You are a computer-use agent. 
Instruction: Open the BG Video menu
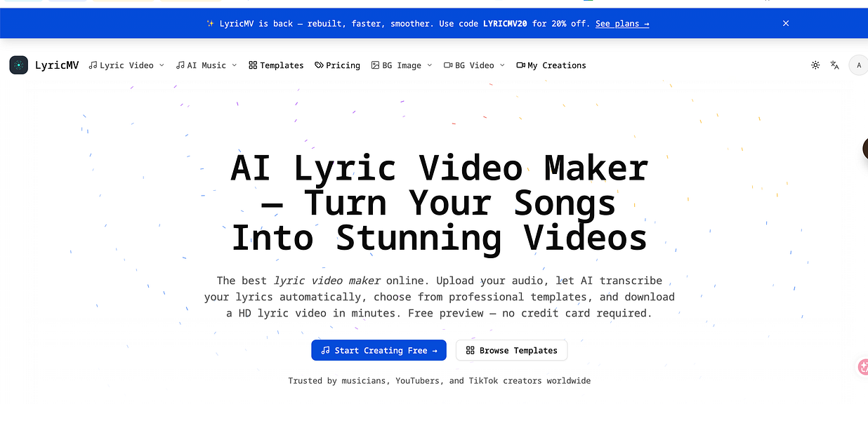[x=474, y=65]
